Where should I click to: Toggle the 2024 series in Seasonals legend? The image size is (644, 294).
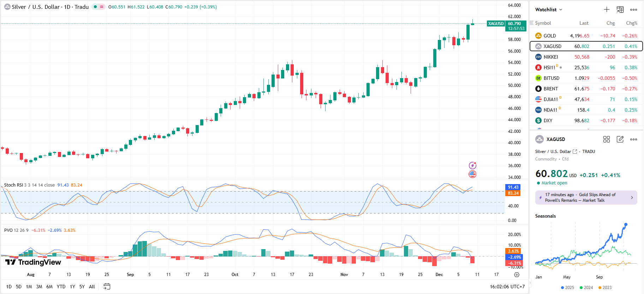tap(586, 288)
